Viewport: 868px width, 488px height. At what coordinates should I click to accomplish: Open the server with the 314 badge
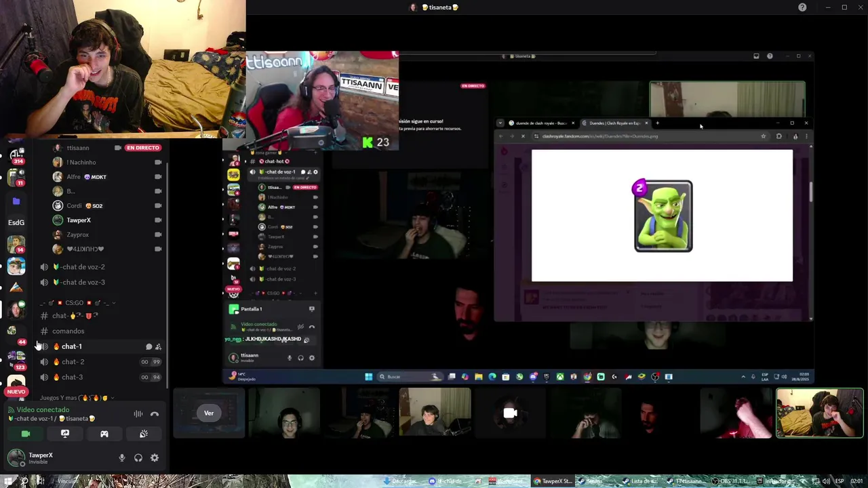(16, 157)
